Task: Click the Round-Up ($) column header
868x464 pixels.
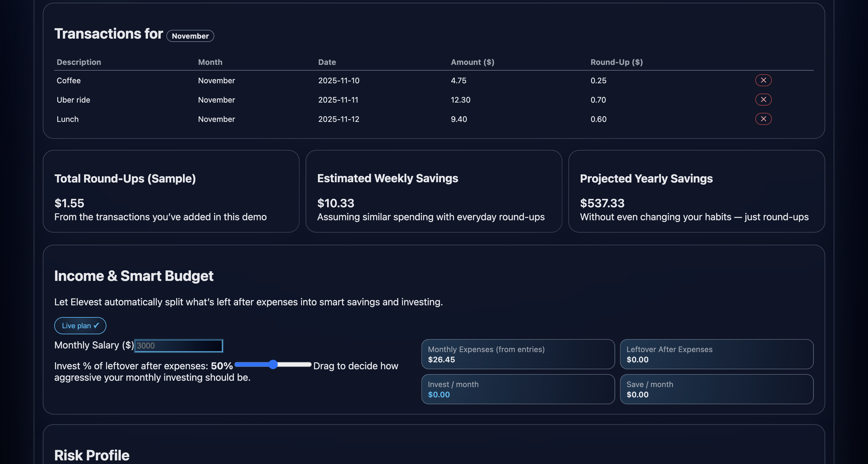Action: click(x=616, y=62)
